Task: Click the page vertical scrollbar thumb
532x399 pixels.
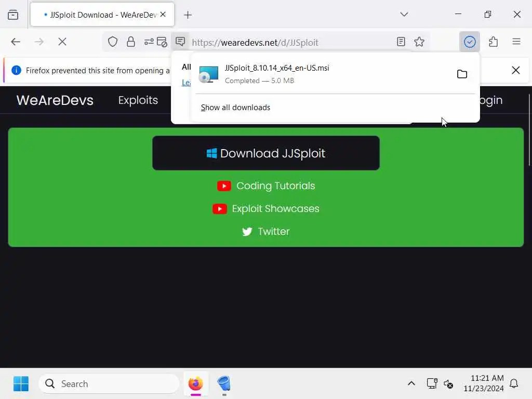Action: click(x=529, y=129)
